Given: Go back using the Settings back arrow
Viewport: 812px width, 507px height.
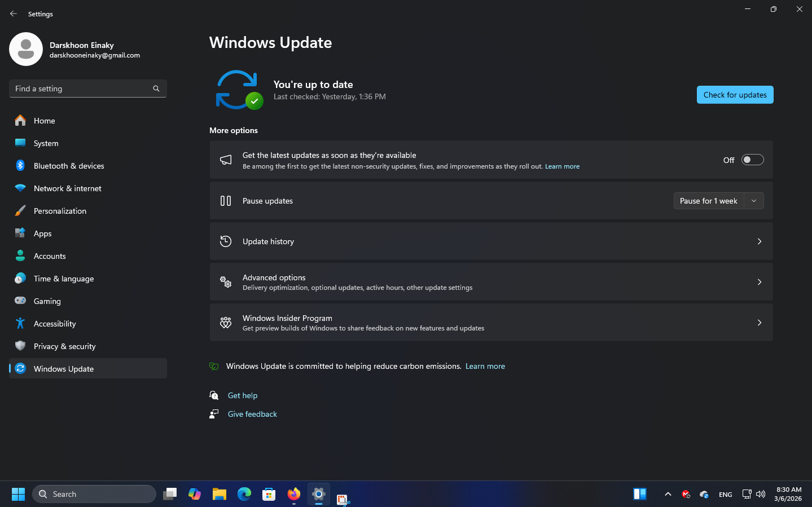Looking at the screenshot, I should click(14, 14).
